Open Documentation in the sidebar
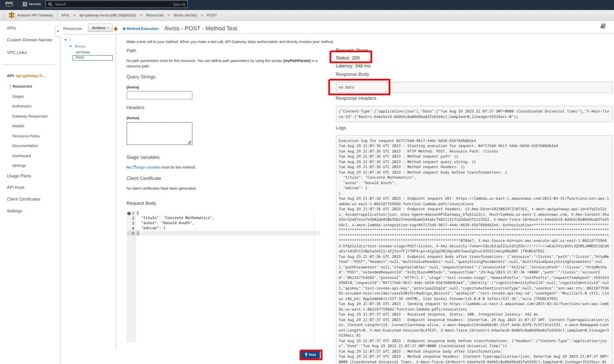Viewport: 614px width, 364px height. (25, 145)
